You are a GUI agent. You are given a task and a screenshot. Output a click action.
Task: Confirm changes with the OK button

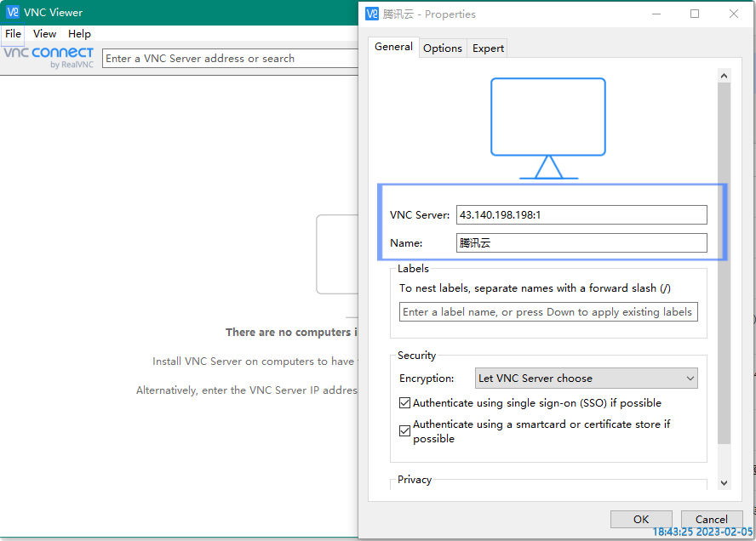pyautogui.click(x=641, y=519)
